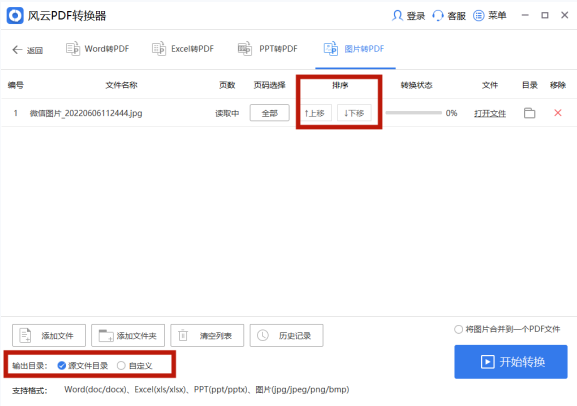Viewport: 577px width, 406px height.
Task: Select the file 微信图片_20220606112444.jpg
Action: click(x=86, y=113)
